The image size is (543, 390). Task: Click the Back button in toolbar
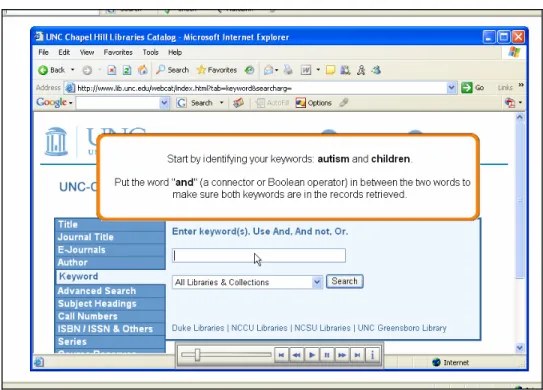tap(52, 70)
